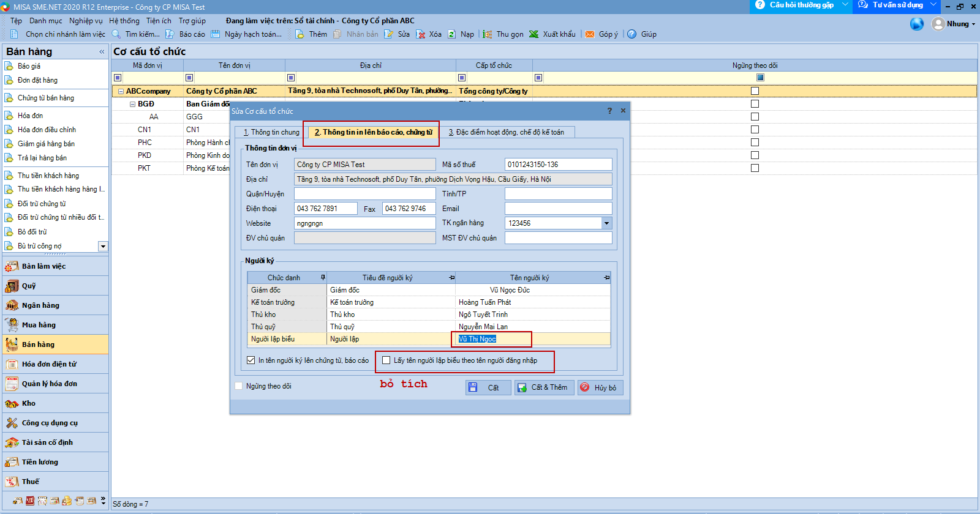
Task: Toggle Lấy tên người lập biểu theo tên người đăng nhập checkbox
Action: coord(386,360)
